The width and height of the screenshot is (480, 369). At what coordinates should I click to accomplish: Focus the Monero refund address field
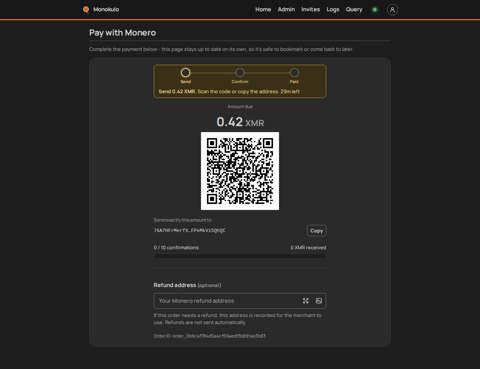240,301
